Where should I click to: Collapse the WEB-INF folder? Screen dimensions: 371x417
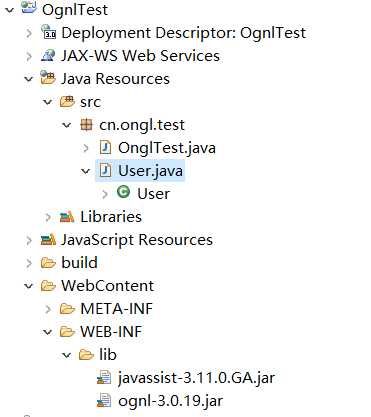coord(48,332)
